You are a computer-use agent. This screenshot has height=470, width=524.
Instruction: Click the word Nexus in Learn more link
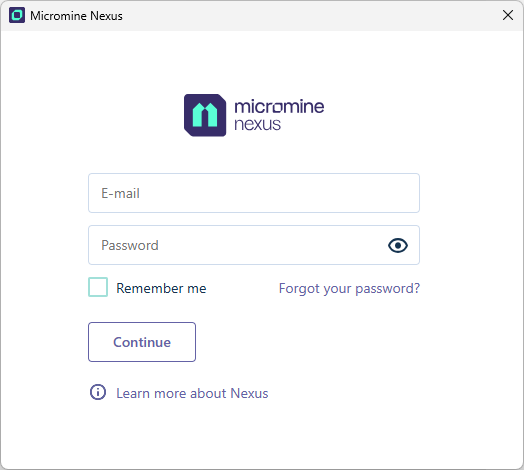pos(249,393)
